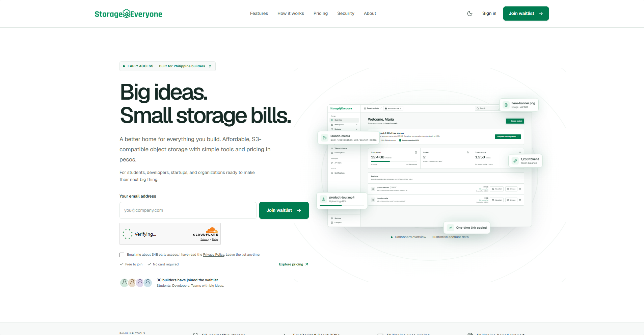The height and width of the screenshot is (335, 644).
Task: Follow the Explore pricing link
Action: [293, 264]
